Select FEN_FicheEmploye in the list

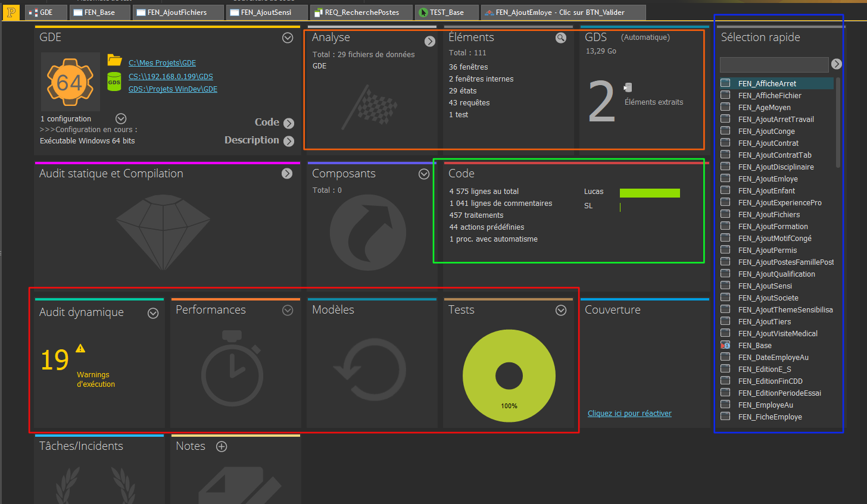click(x=776, y=417)
